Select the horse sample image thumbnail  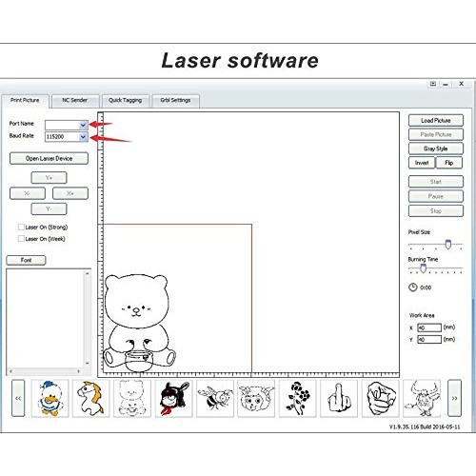[x=91, y=398]
